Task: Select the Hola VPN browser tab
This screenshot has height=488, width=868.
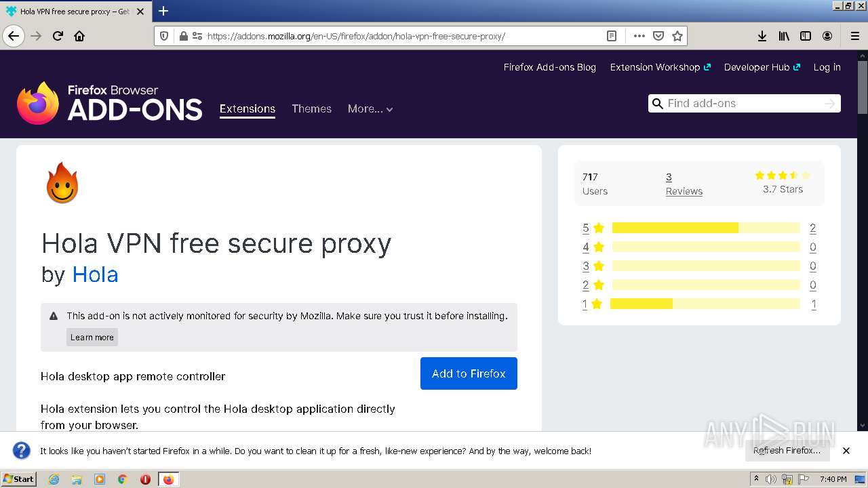Action: tap(75, 12)
